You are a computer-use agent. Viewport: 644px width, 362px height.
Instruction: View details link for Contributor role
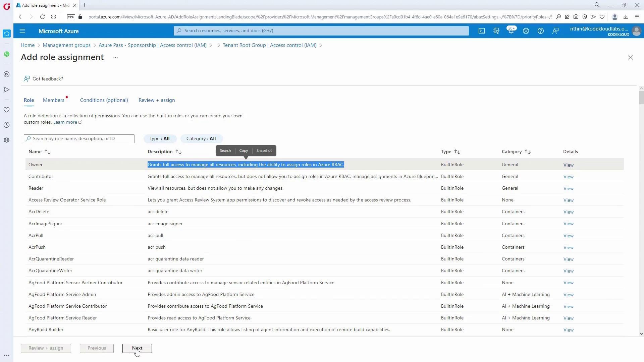point(568,177)
